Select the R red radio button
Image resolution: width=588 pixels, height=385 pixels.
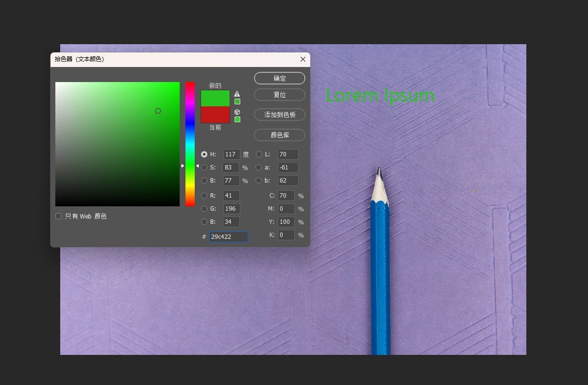[204, 196]
